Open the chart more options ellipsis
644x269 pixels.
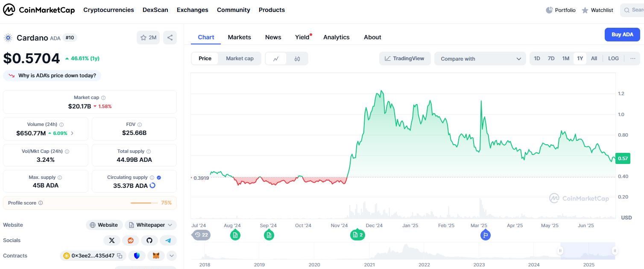(632, 58)
